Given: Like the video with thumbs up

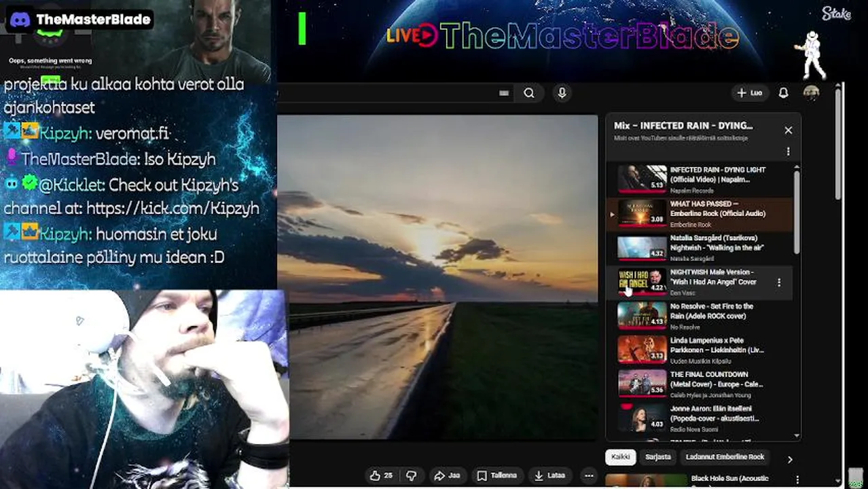Looking at the screenshot, I should point(381,475).
